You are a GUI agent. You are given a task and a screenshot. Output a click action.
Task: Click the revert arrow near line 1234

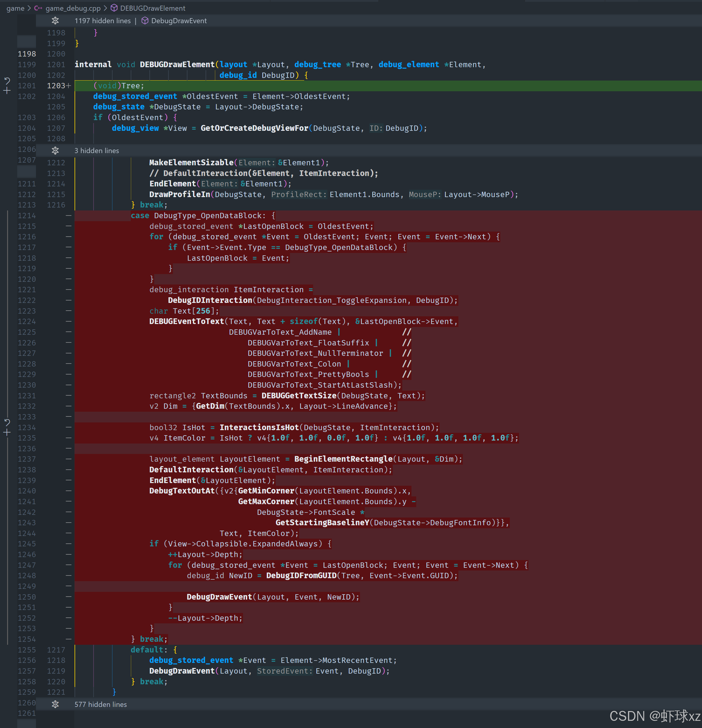click(7, 422)
